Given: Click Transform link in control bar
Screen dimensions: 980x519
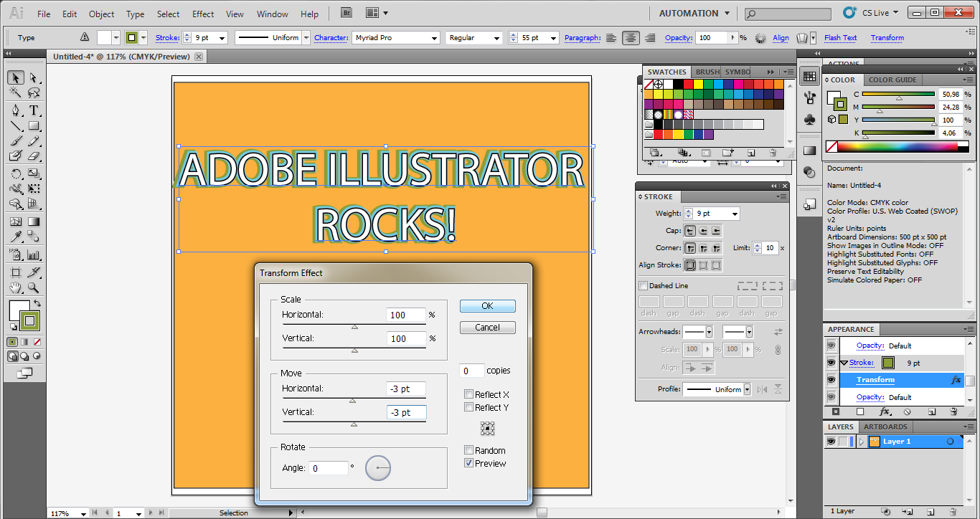Looking at the screenshot, I should click(887, 38).
